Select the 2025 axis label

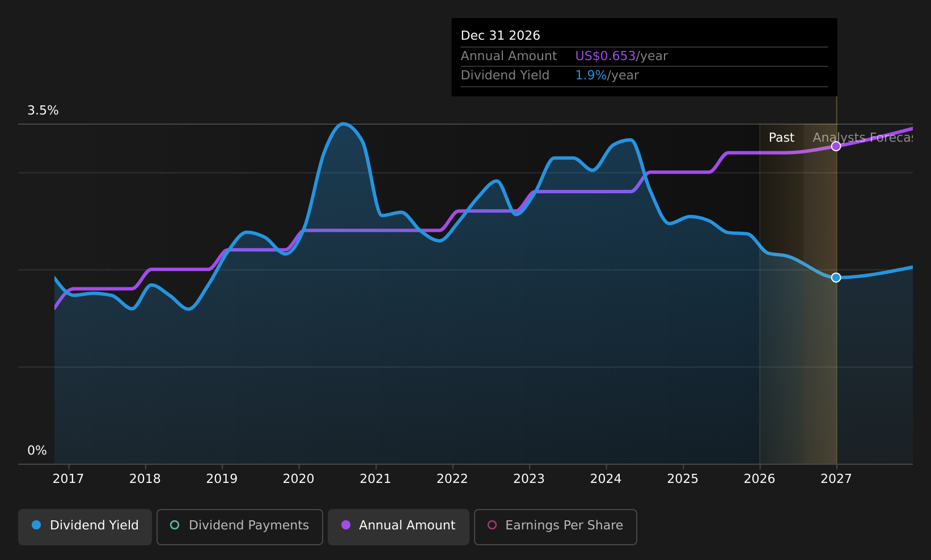683,479
